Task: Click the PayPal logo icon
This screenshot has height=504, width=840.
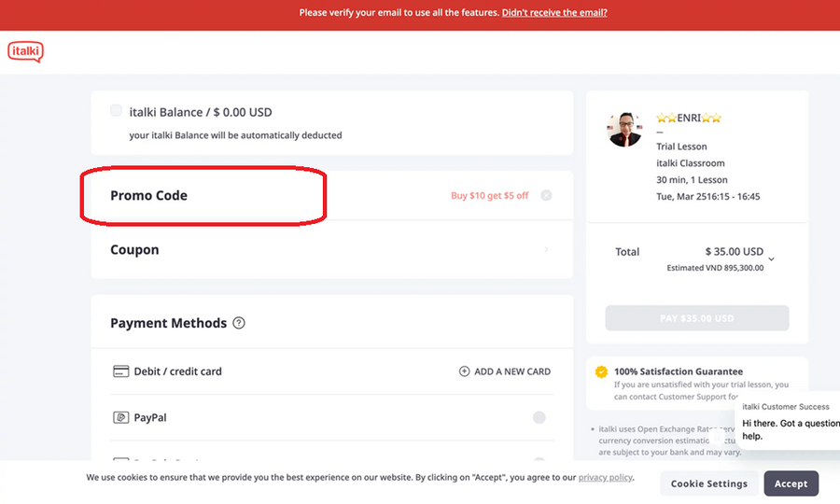Action: click(x=120, y=418)
